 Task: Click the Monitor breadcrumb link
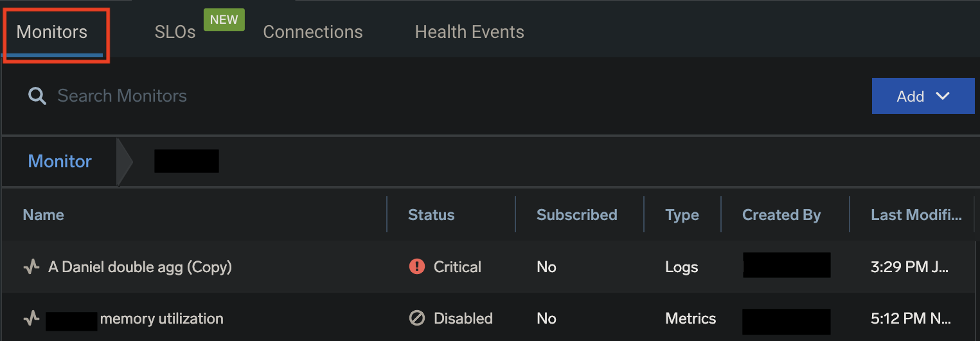click(x=60, y=161)
